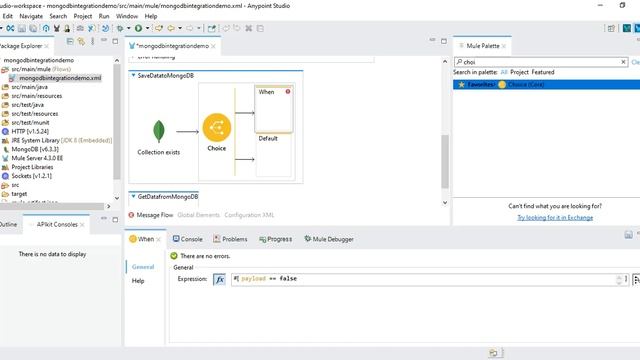Click the Open Perspective icon top right
The image size is (640, 360).
[x=611, y=28]
